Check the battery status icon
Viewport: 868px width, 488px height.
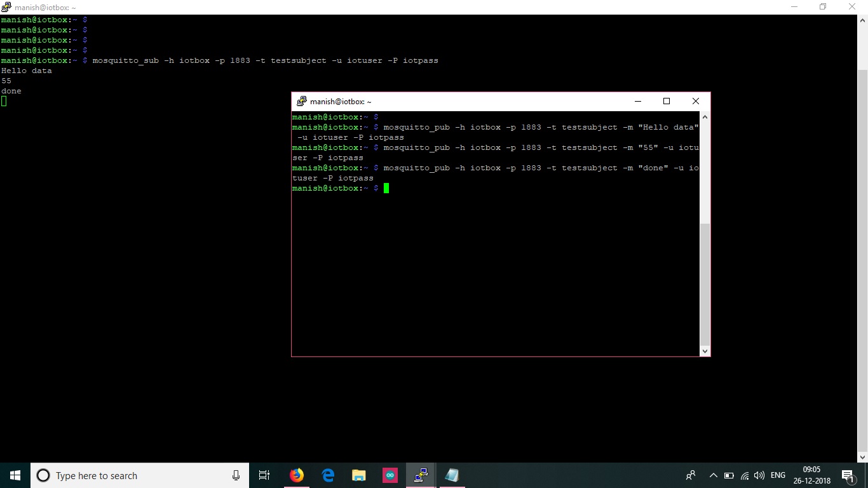click(729, 475)
